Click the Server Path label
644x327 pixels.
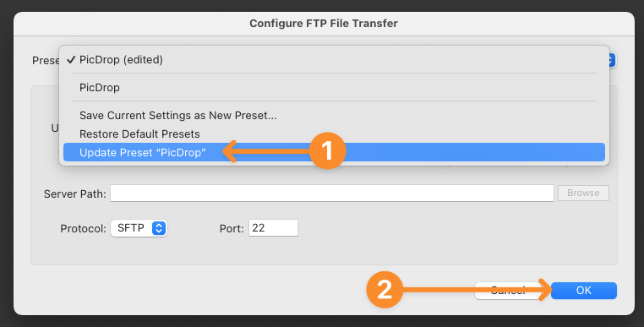pyautogui.click(x=74, y=193)
